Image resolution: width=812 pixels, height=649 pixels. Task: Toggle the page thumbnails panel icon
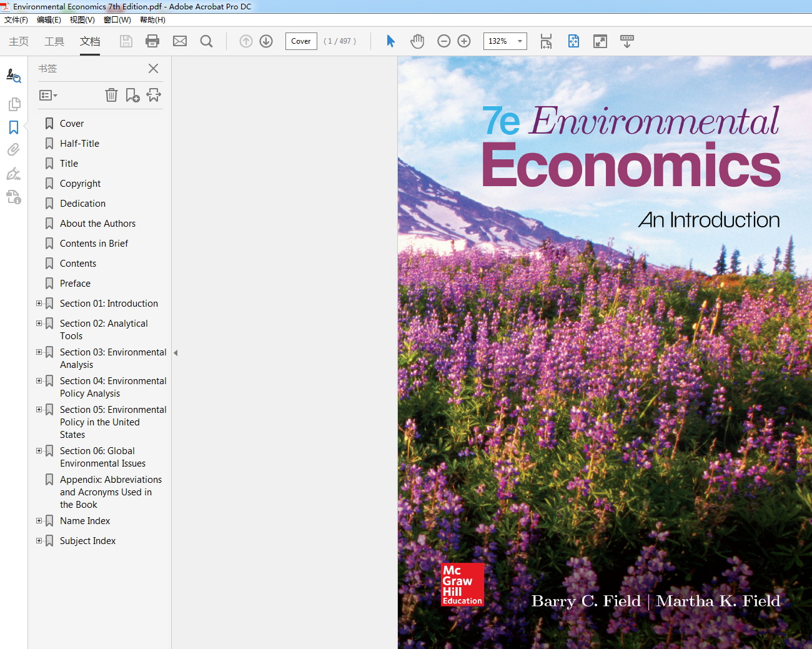14,104
